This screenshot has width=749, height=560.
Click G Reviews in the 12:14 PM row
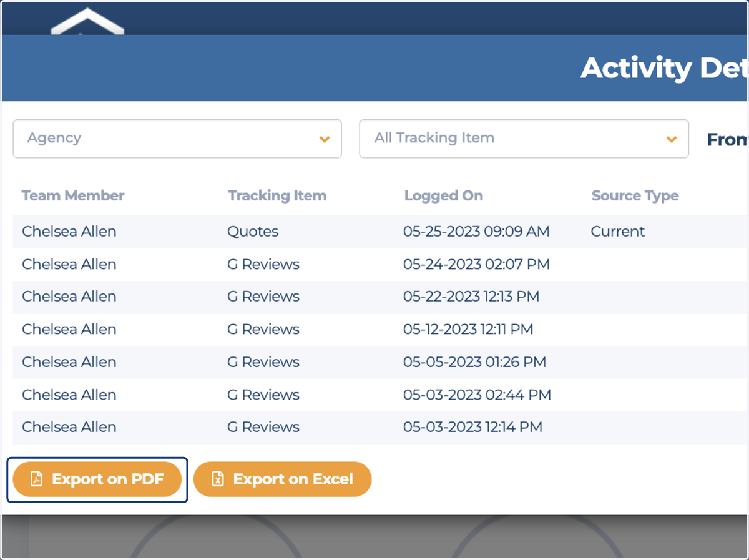coord(263,427)
